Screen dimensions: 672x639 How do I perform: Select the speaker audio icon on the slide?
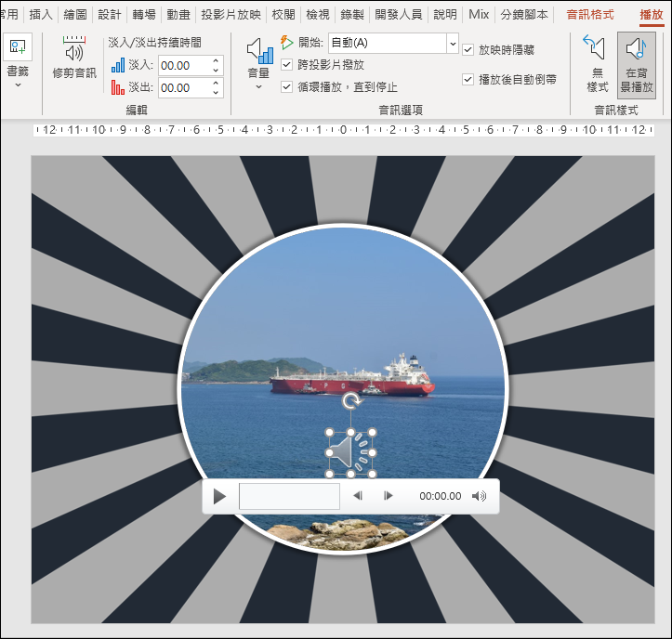tap(350, 452)
